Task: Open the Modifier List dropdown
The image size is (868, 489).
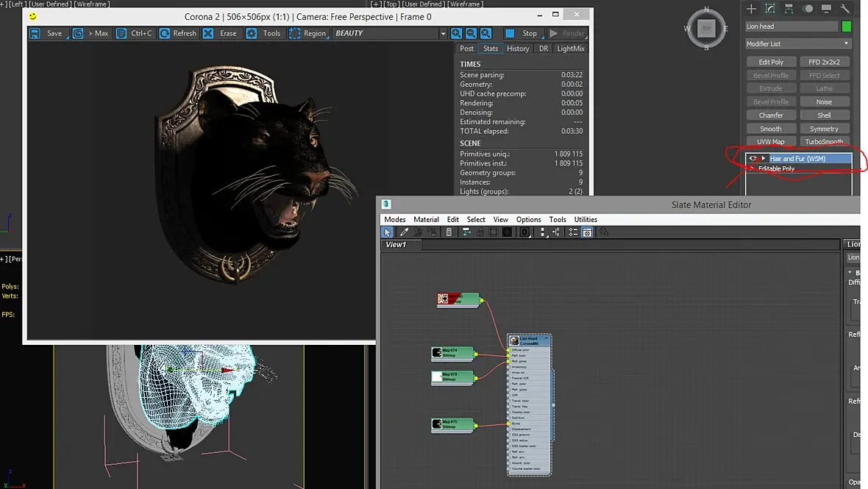Action: coord(797,43)
